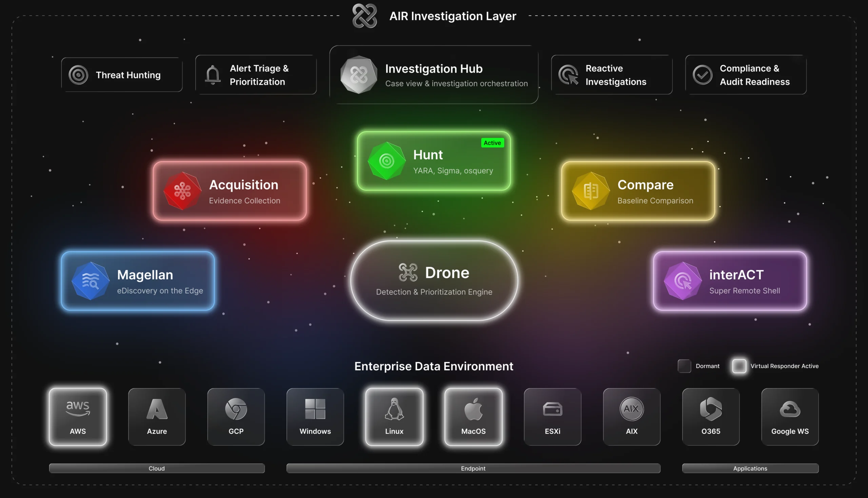Choose the Windows endpoint tile

point(315,417)
